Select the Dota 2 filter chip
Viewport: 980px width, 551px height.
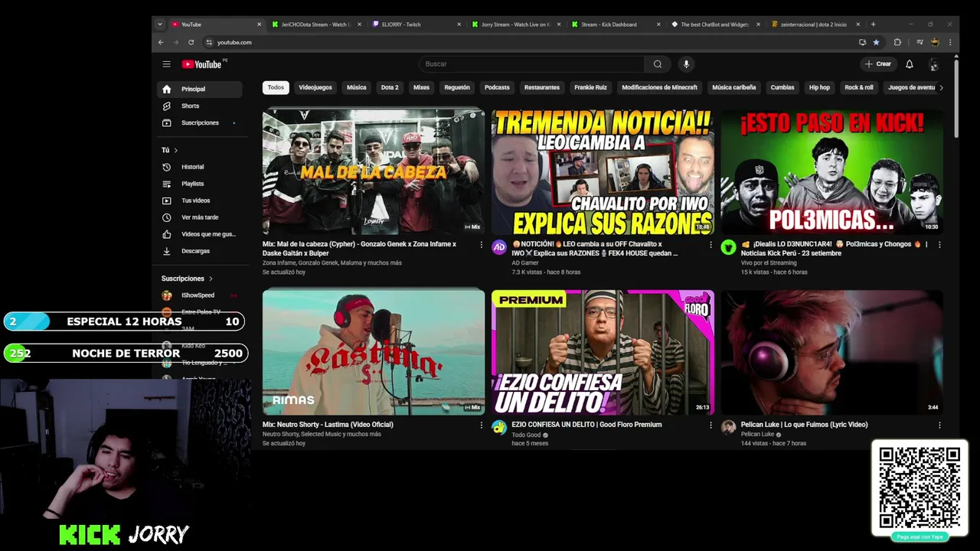coord(390,87)
